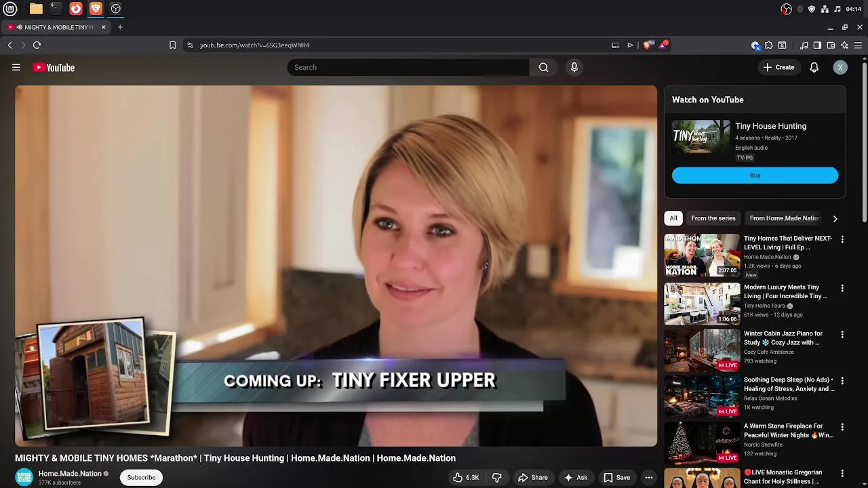
Task: Open browser playlist music note icon
Action: 804,45
